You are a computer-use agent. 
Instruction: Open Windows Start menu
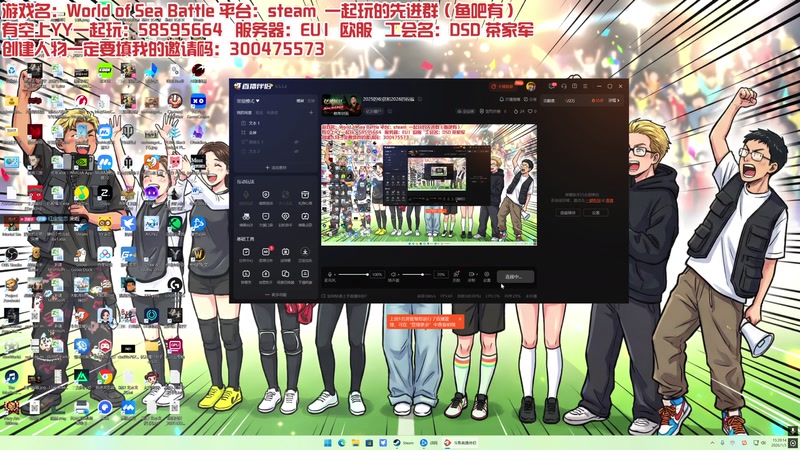(328, 443)
